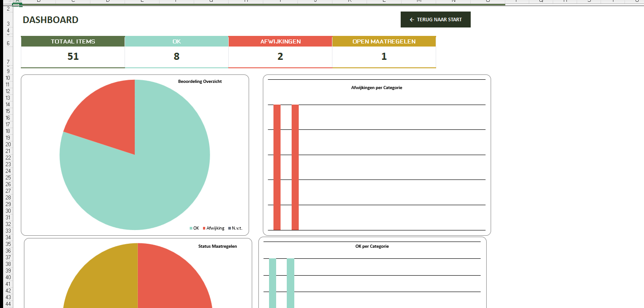
Task: Click the second teal bar in OK per Categorie
Action: point(290,283)
